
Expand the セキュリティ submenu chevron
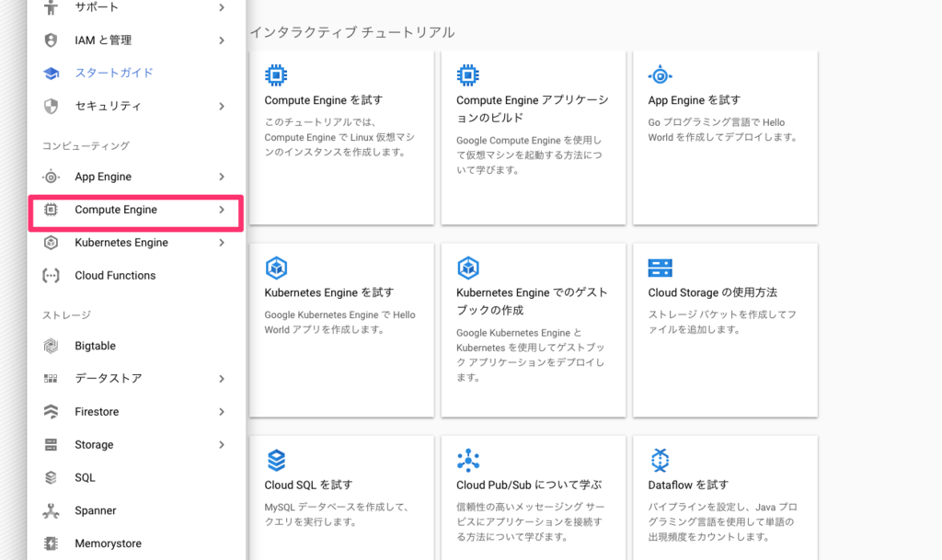[x=222, y=107]
